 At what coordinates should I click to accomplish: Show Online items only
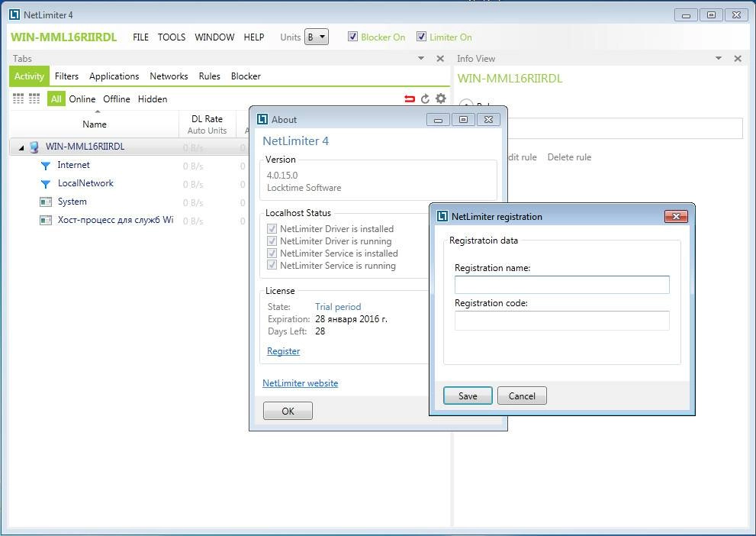[82, 99]
